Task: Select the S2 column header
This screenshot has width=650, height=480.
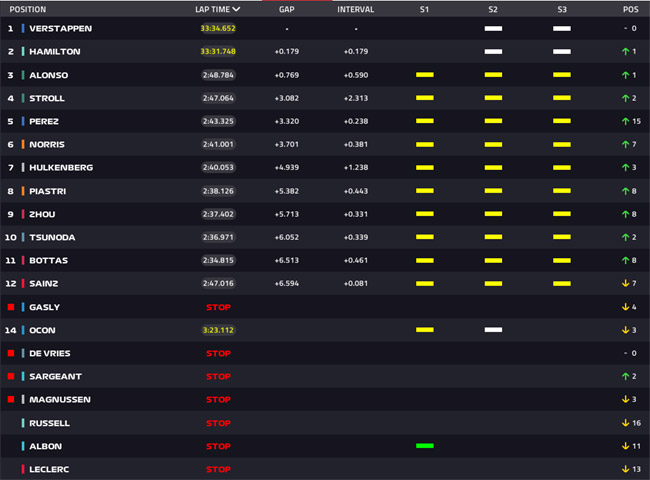Action: tap(493, 9)
